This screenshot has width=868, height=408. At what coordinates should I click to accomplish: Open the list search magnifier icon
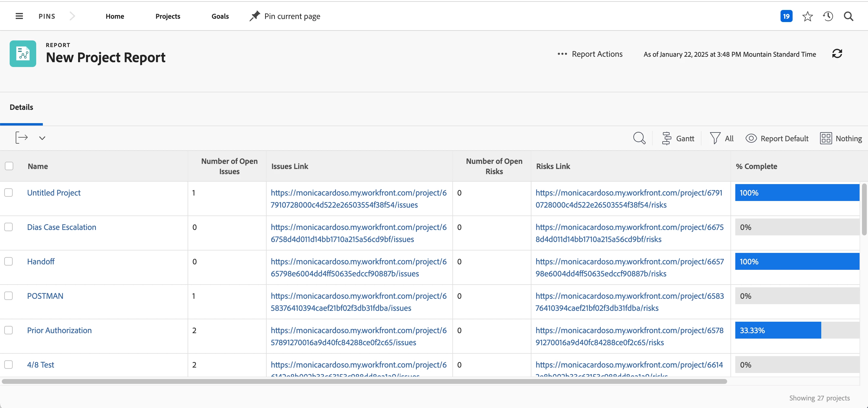[639, 138]
